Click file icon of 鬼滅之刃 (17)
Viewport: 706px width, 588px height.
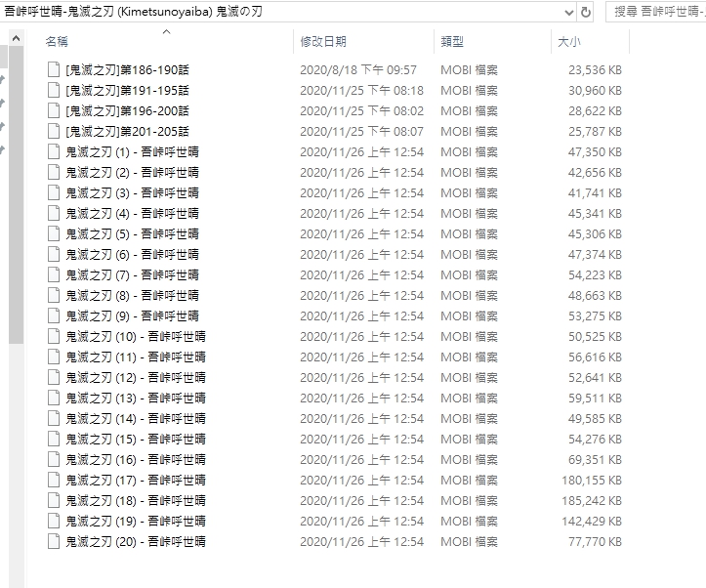[54, 480]
